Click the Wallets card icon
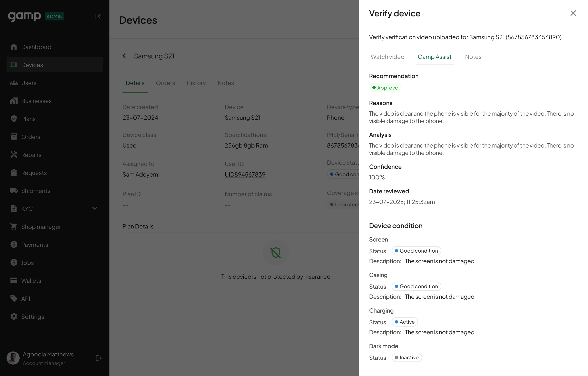Screen dimensions: 588x376 tap(14, 280)
